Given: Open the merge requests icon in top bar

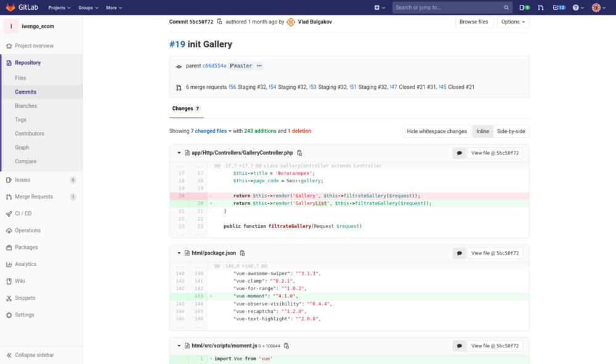Looking at the screenshot, I should tap(541, 7).
